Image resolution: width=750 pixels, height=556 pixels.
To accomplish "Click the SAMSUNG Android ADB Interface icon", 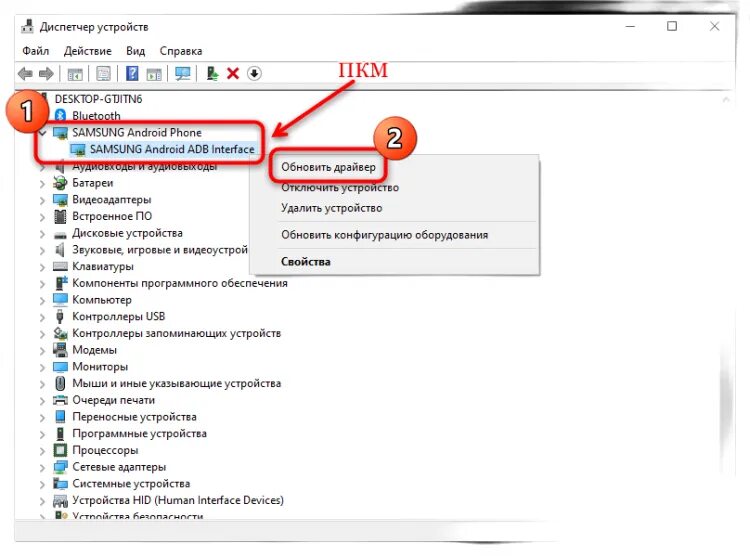I will [x=77, y=149].
